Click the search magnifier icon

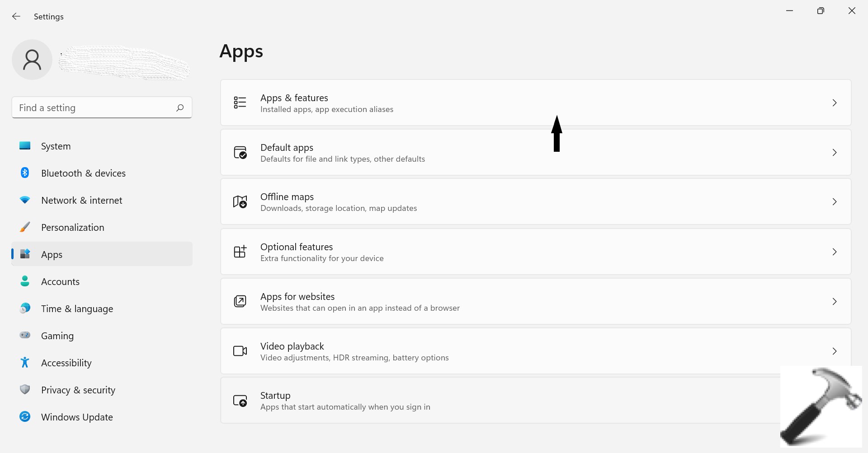tap(180, 107)
